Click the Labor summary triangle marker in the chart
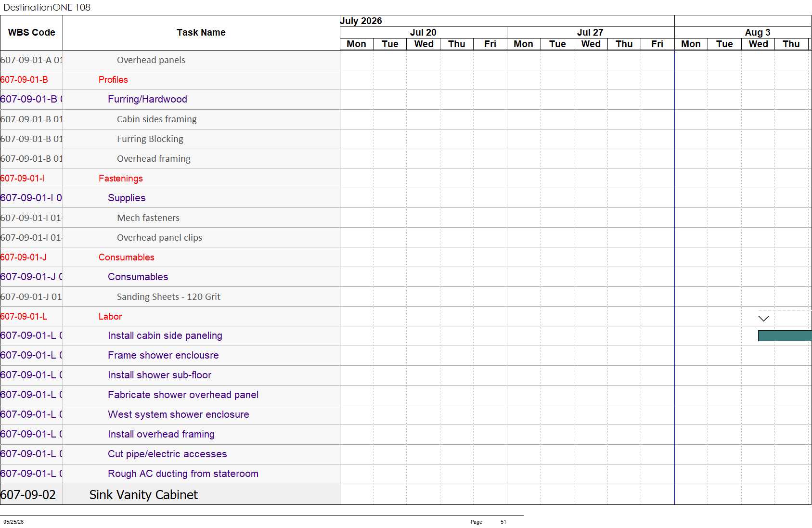This screenshot has width=812, height=528. click(763, 318)
